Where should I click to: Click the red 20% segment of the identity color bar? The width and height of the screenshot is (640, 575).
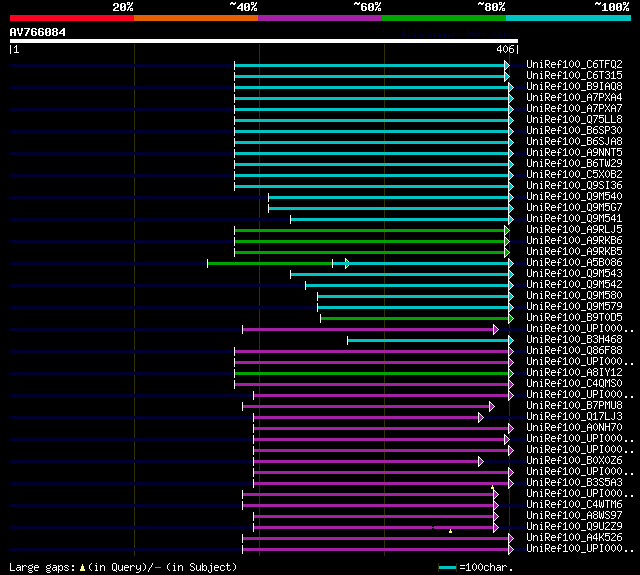click(x=72, y=18)
